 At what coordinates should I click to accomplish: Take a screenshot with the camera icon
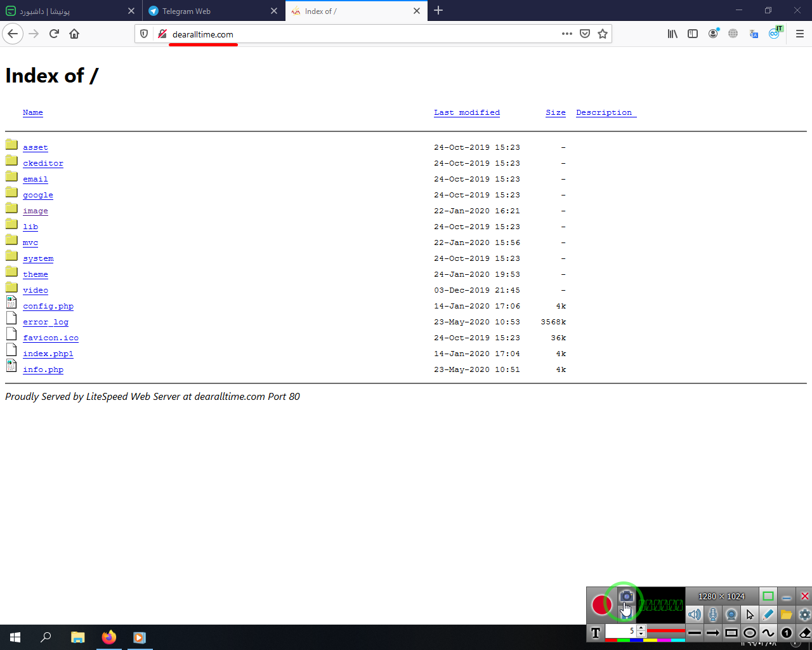click(626, 596)
